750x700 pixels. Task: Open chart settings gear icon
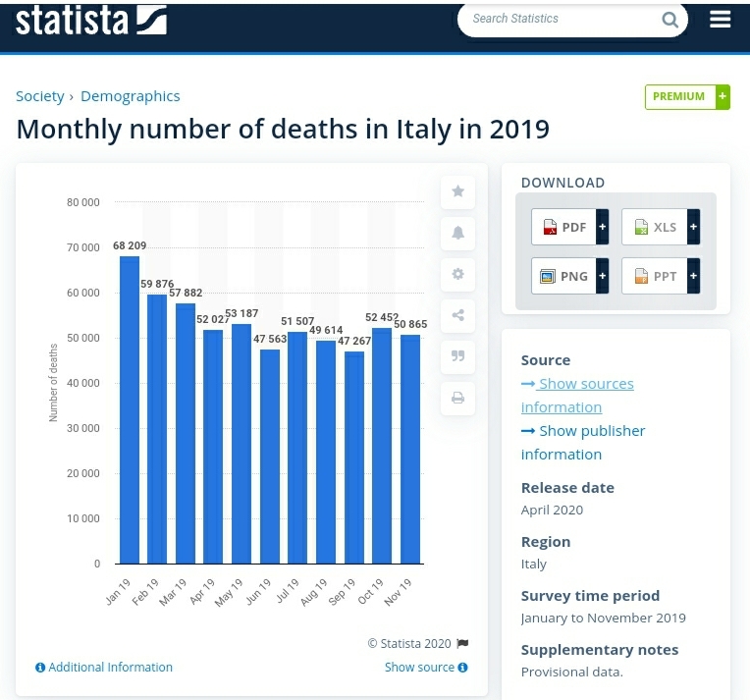click(457, 274)
